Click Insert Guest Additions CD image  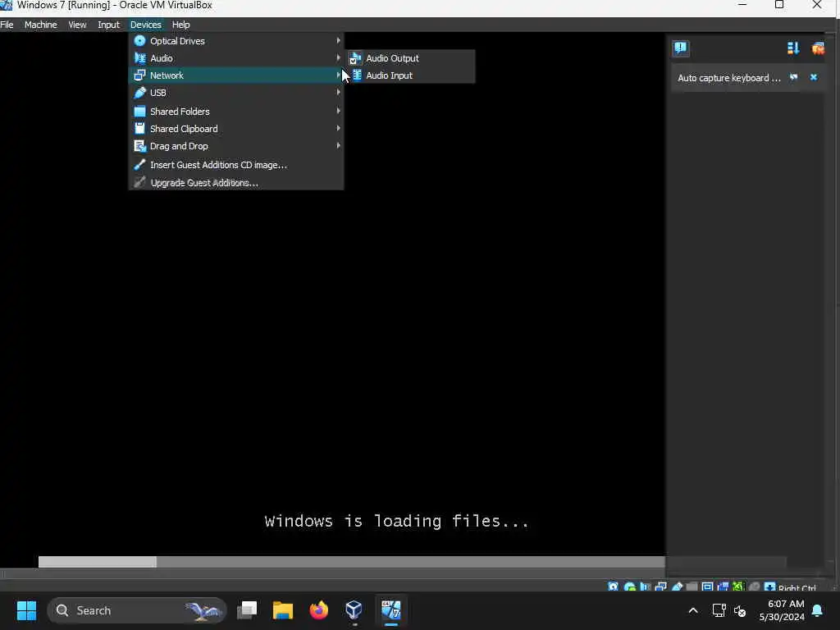pos(236,164)
